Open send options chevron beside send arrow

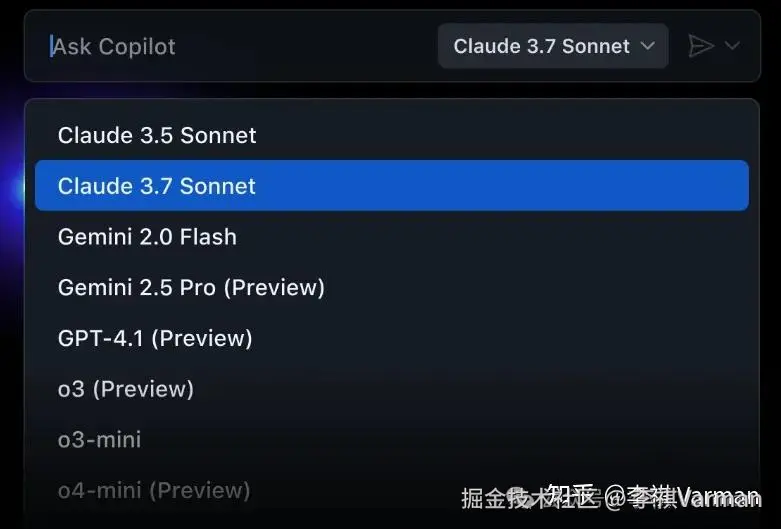click(x=732, y=46)
